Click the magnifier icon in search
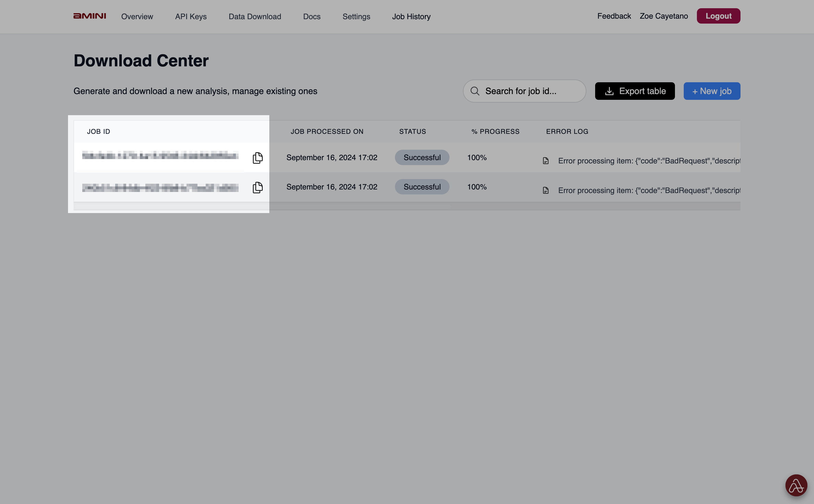This screenshot has height=504, width=814. pyautogui.click(x=475, y=91)
